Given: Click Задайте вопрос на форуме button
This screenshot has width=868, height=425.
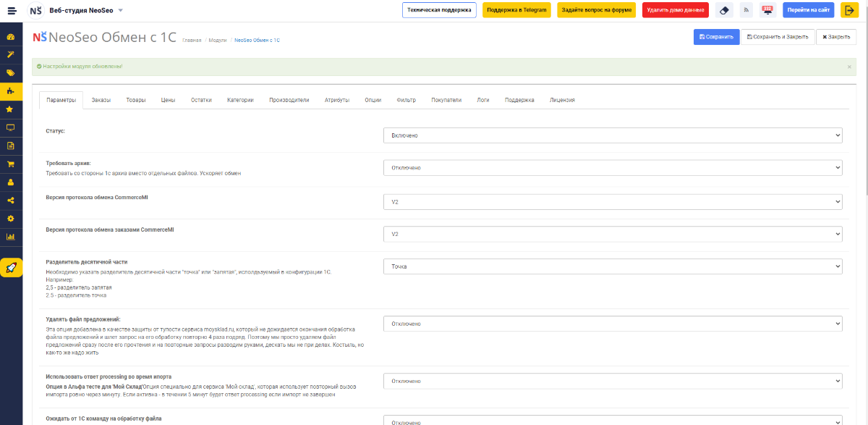Looking at the screenshot, I should click(x=597, y=10).
